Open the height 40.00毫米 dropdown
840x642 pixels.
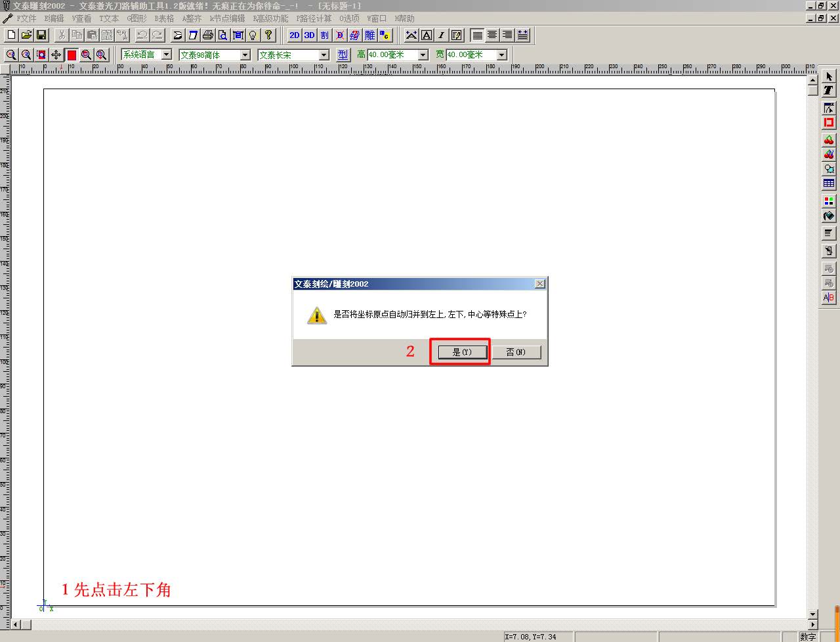(x=423, y=55)
